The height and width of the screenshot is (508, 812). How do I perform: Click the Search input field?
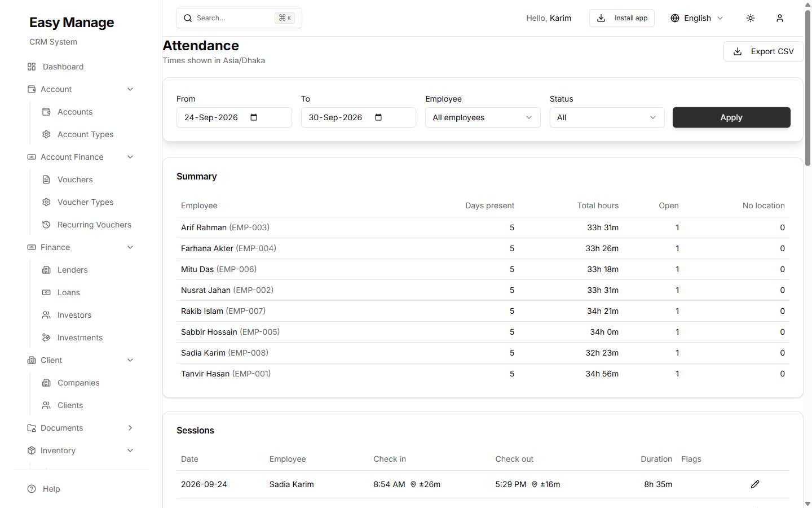point(239,18)
